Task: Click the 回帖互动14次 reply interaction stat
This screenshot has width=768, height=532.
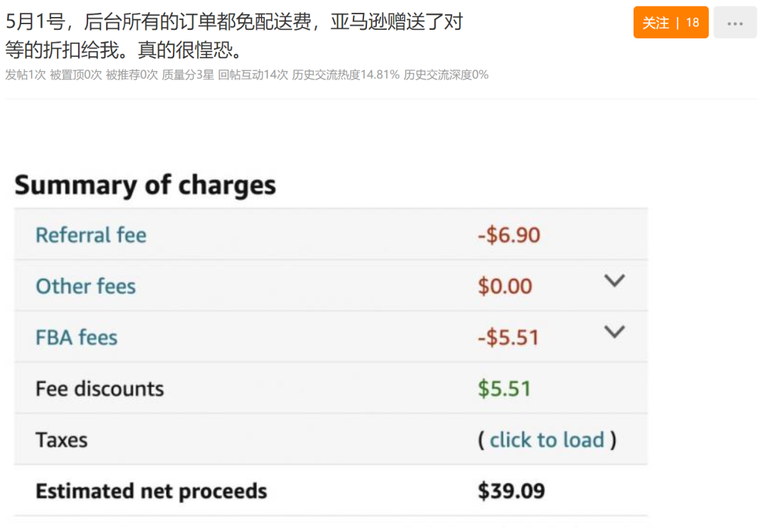Action: pyautogui.click(x=252, y=75)
